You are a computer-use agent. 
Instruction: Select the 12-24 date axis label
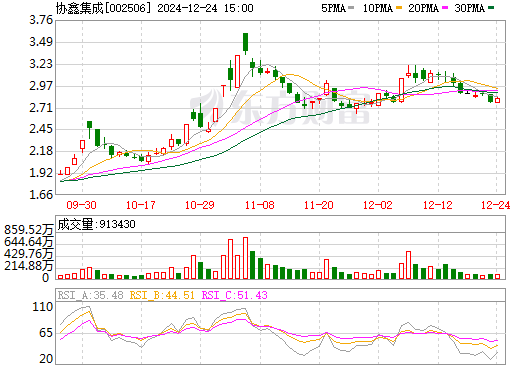[496, 205]
